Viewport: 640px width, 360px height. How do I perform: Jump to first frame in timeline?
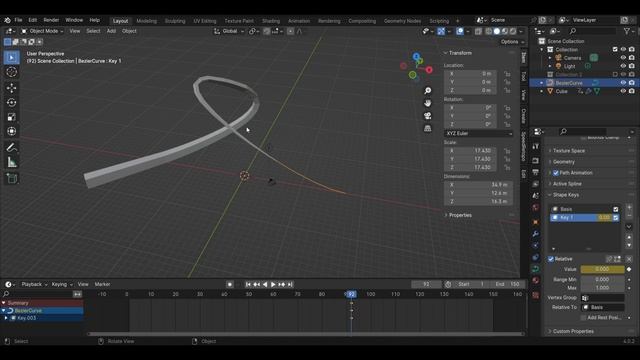click(x=248, y=284)
